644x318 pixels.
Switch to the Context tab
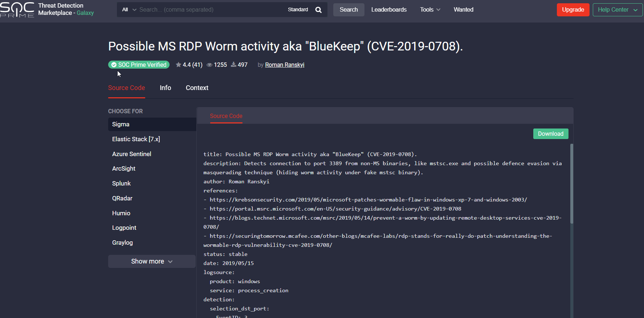pyautogui.click(x=197, y=88)
